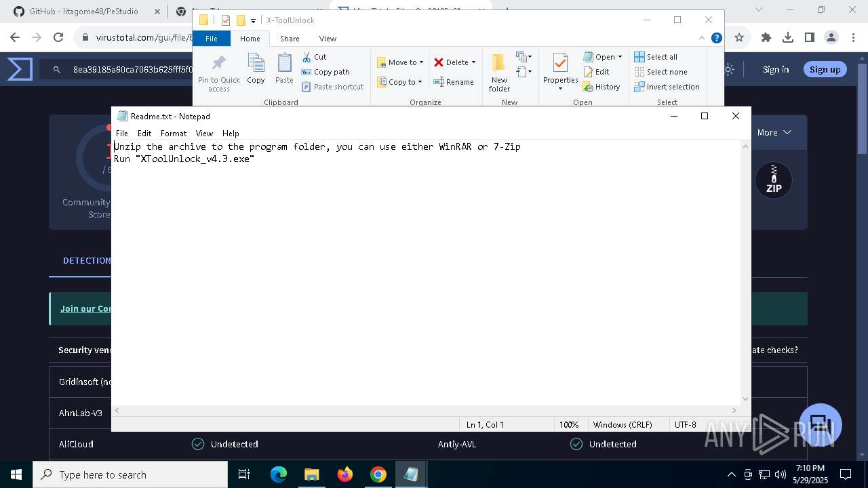
Task: Click VirusTotal logo icon
Action: pos(20,69)
